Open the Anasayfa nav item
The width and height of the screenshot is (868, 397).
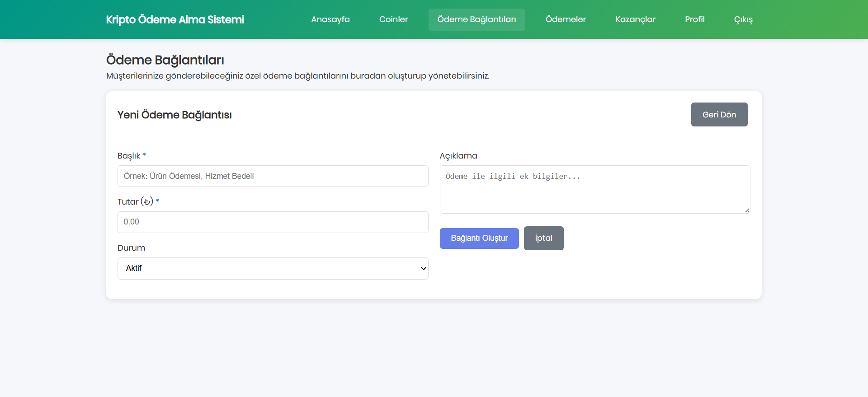click(330, 19)
